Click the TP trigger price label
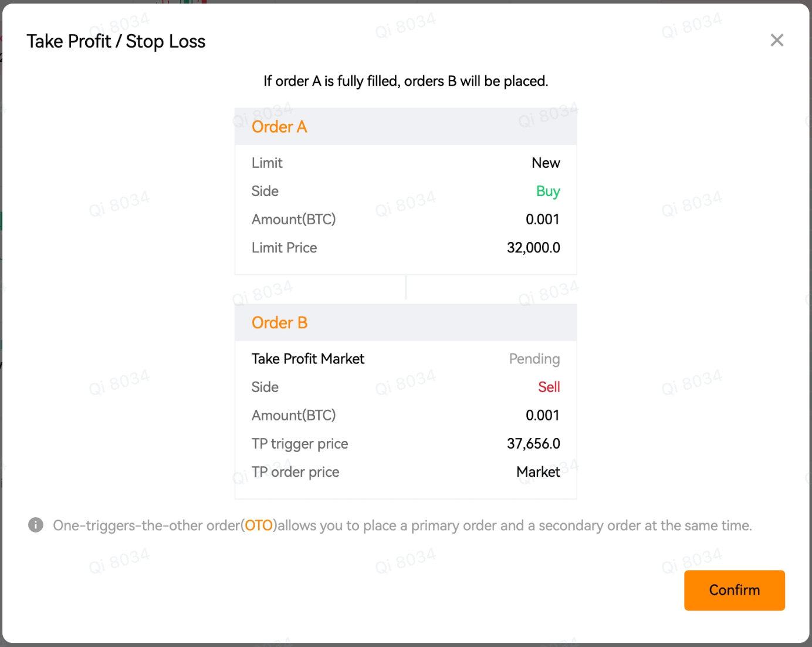This screenshot has width=812, height=647. point(300,444)
